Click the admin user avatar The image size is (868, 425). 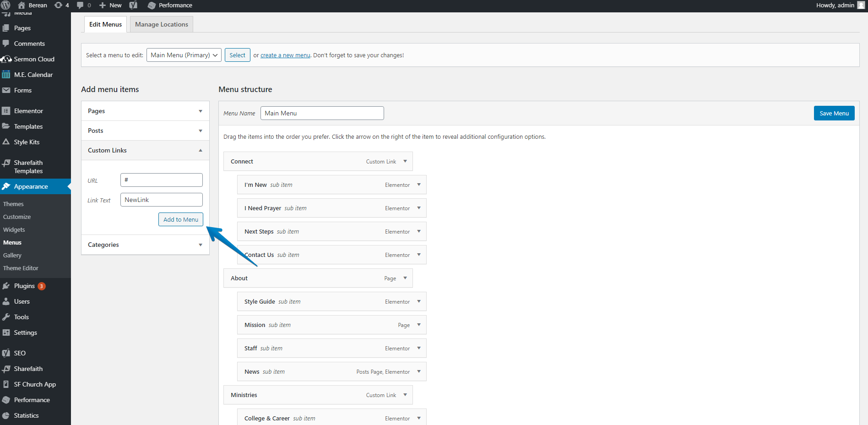(x=861, y=5)
